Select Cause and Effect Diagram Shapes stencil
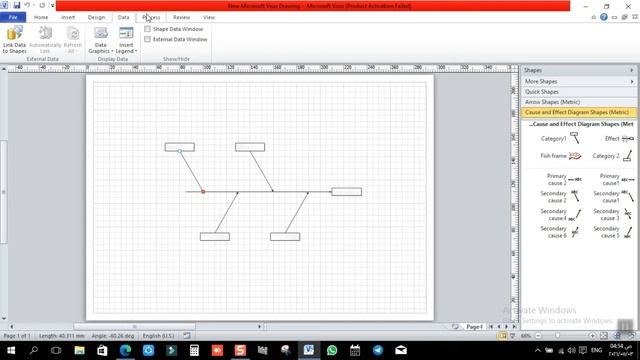 point(578,112)
